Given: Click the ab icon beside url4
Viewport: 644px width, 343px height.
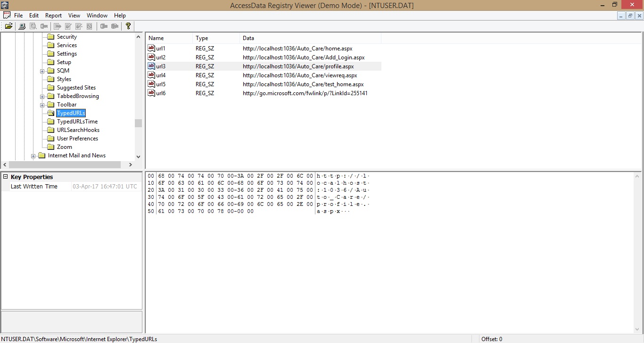Looking at the screenshot, I should 151,75.
